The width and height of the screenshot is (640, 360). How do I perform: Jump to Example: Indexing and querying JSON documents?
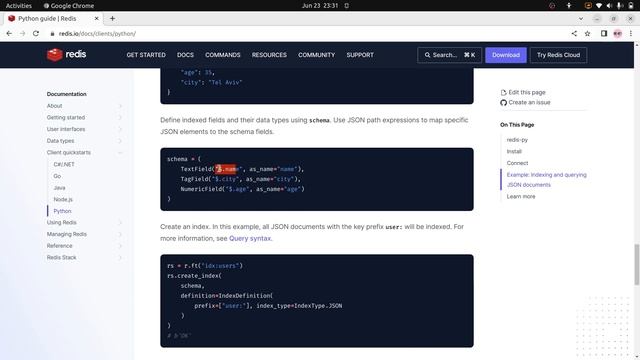click(547, 180)
